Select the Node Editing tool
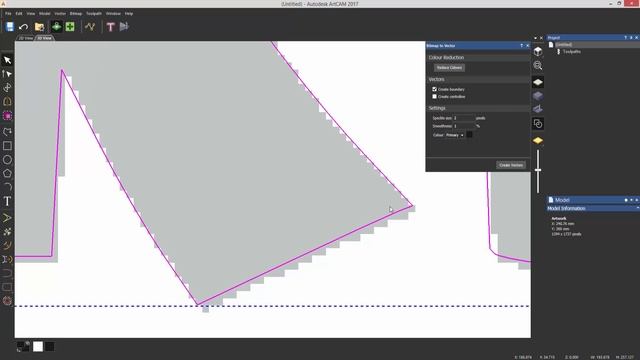The image size is (640, 360). tap(7, 74)
